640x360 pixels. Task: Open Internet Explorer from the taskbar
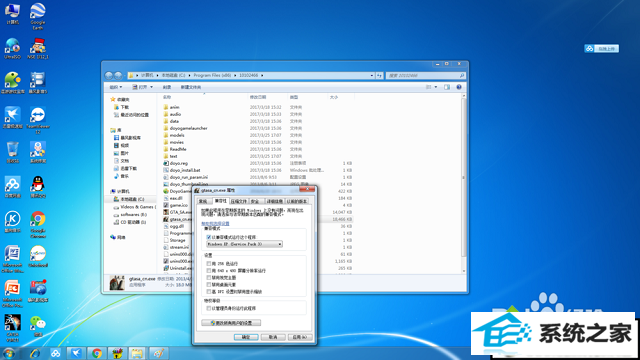pyautogui.click(x=35, y=353)
